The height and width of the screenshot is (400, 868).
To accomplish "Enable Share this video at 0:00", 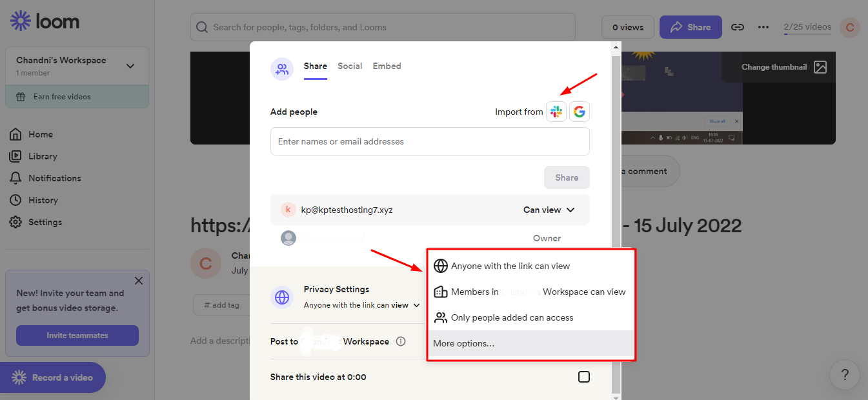I will [583, 377].
